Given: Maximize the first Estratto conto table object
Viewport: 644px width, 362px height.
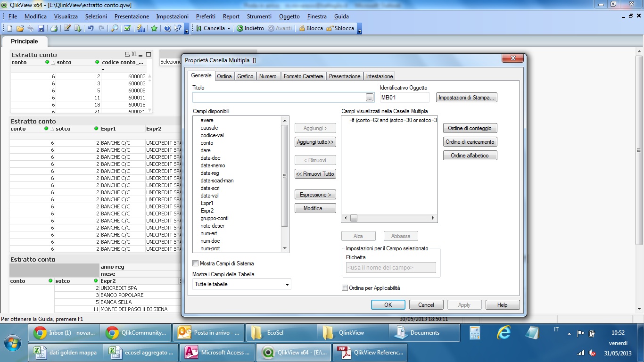Looking at the screenshot, I should pos(149,55).
